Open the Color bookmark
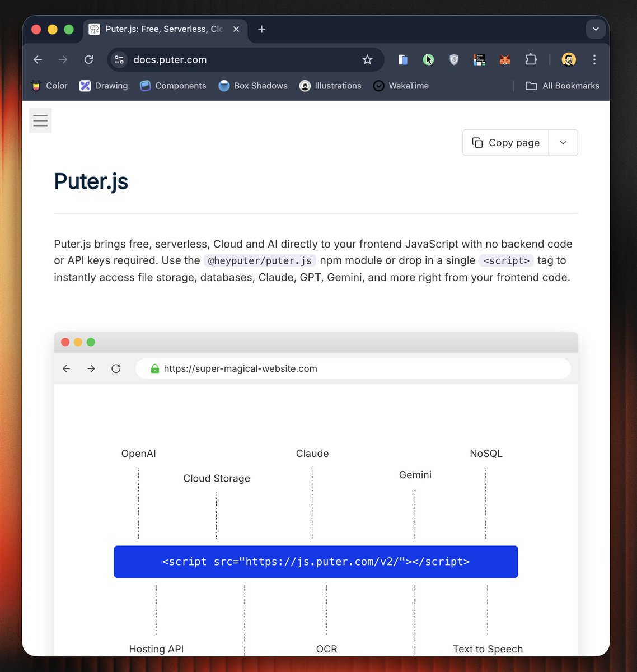Screen dimensions: 637x672 (49, 86)
